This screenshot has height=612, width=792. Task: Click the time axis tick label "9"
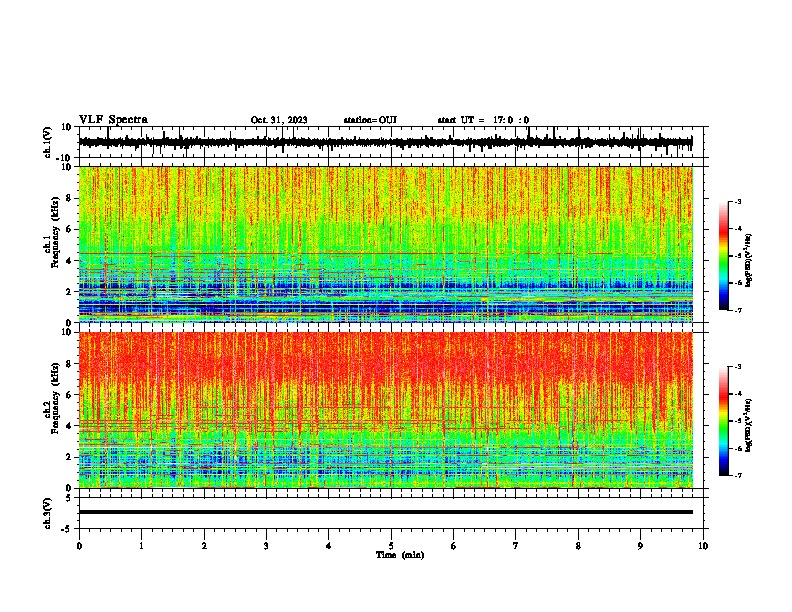[640, 546]
